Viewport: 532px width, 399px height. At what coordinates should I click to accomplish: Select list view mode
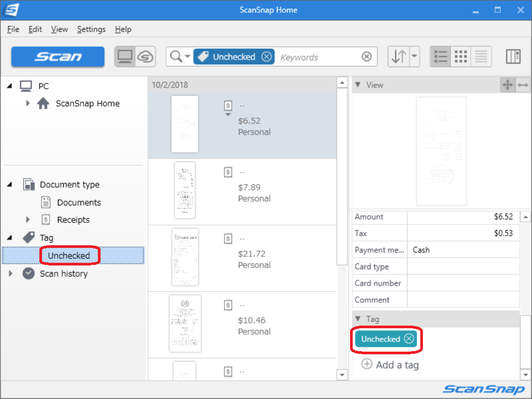click(440, 56)
